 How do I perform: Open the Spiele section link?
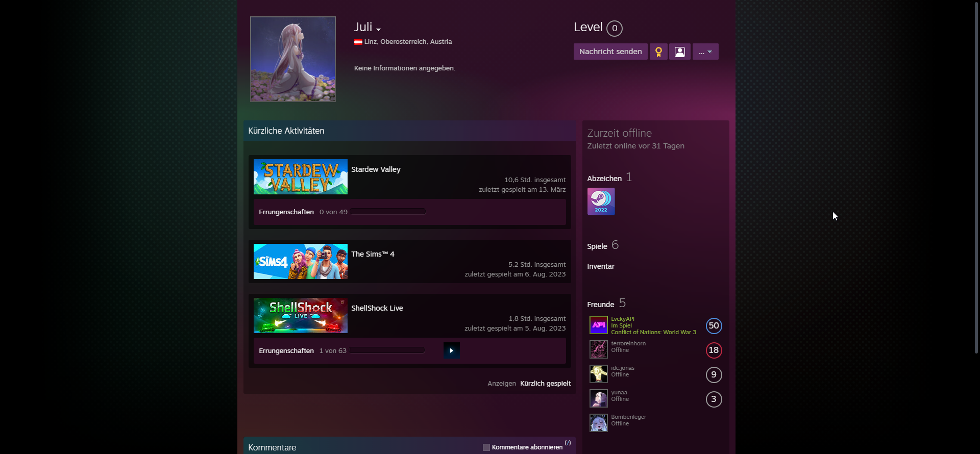pos(597,246)
